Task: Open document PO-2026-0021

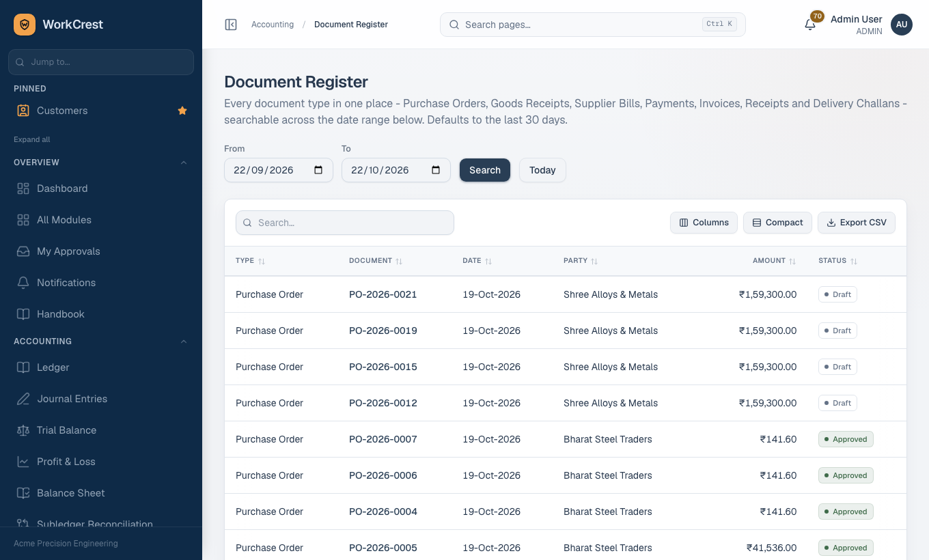Action: [x=383, y=294]
